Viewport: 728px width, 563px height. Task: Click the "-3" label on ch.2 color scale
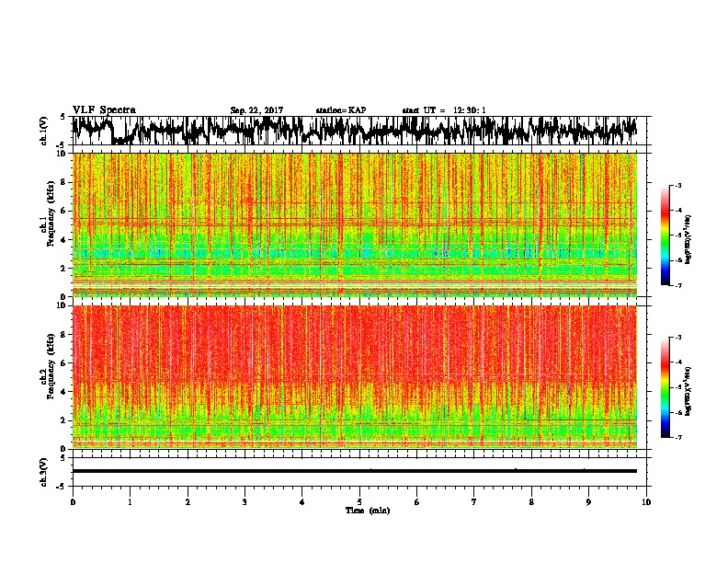(x=678, y=338)
